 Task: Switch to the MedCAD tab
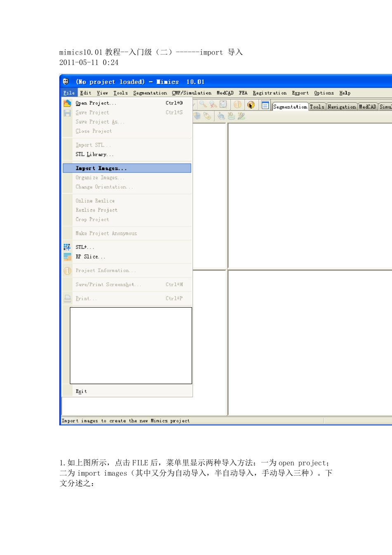click(x=367, y=107)
